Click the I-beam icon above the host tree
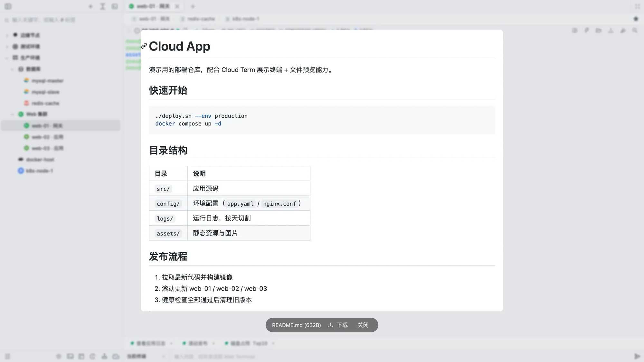The width and height of the screenshot is (644, 362). (x=102, y=6)
